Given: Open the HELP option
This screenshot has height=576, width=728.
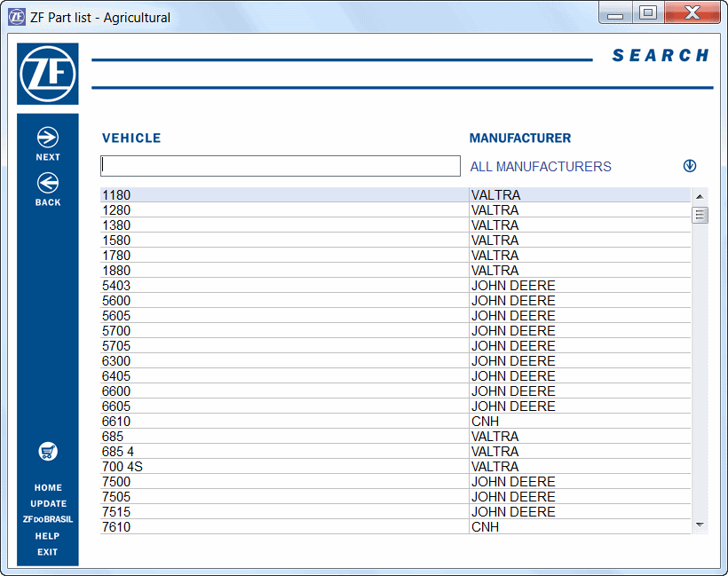Looking at the screenshot, I should tap(48, 535).
